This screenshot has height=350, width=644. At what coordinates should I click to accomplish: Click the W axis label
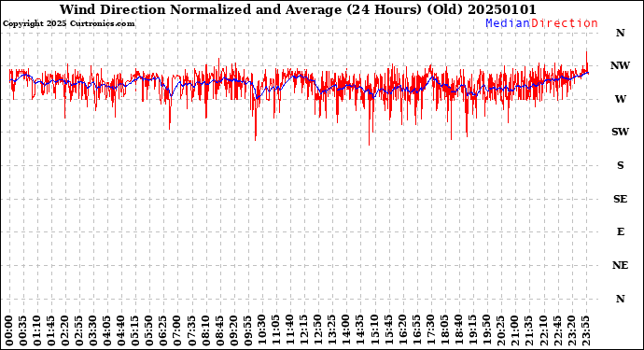pyautogui.click(x=620, y=99)
